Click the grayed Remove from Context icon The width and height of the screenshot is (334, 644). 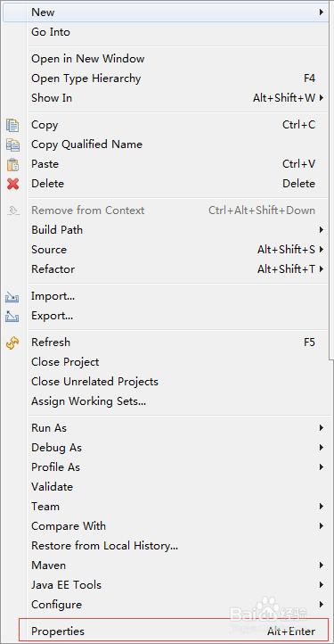[12, 211]
